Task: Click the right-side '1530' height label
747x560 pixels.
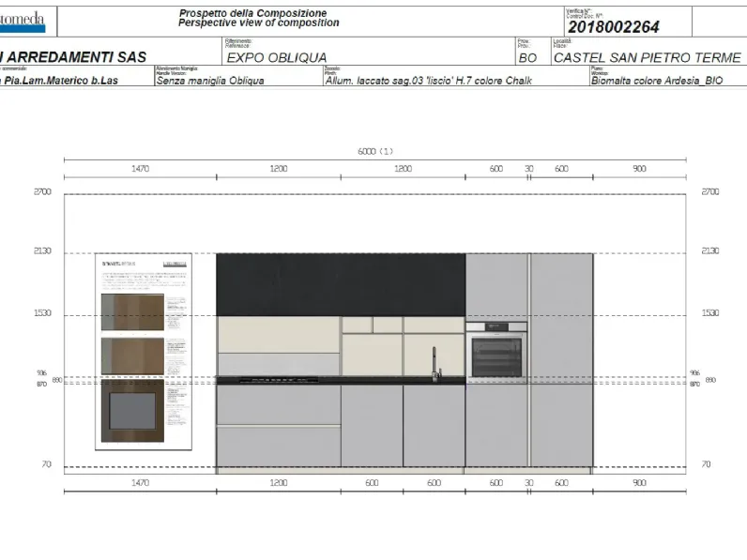Action: (x=709, y=313)
